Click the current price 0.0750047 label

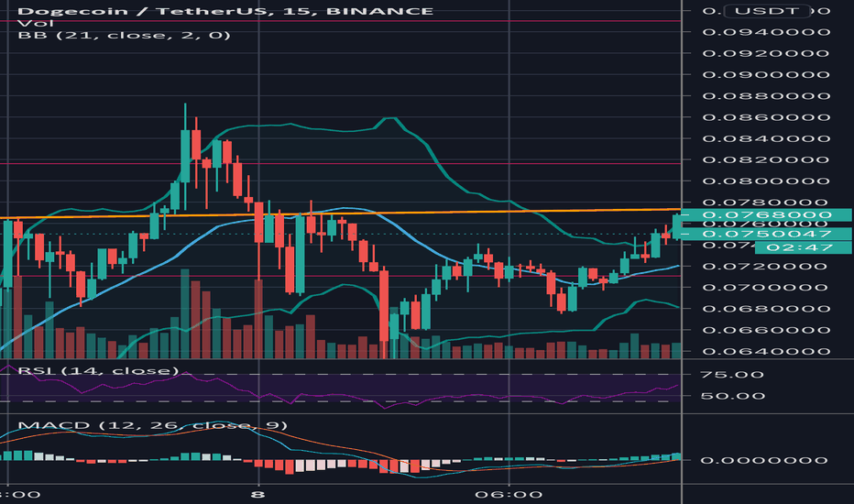coord(767,235)
